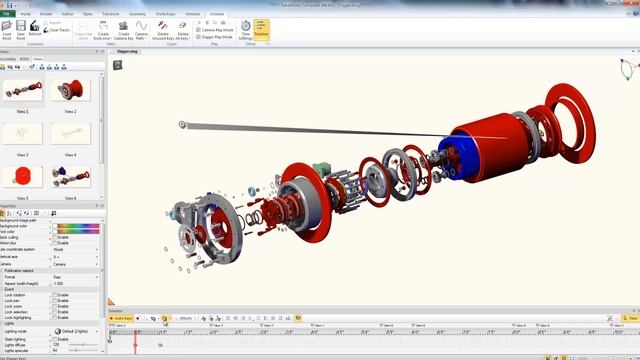Image resolution: width=640 pixels, height=360 pixels.
Task: Adjust the Lights specular slider
Action: point(83,350)
